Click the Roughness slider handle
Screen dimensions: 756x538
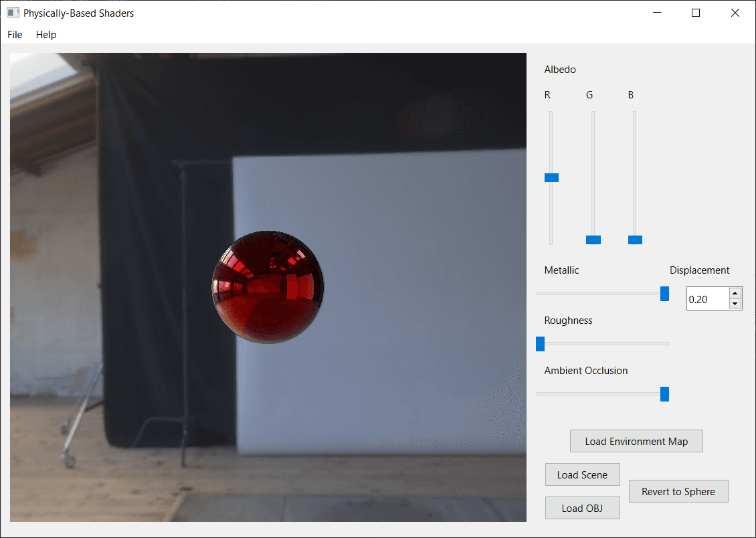coord(541,344)
